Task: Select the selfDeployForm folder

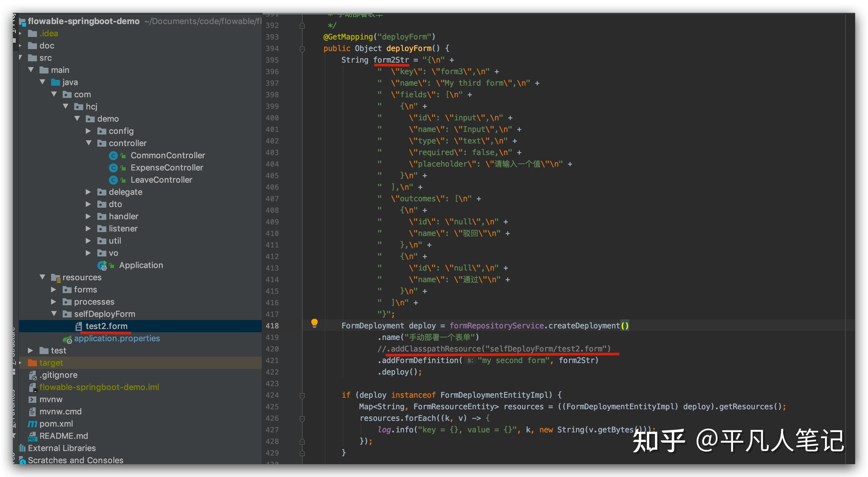Action: 104,314
